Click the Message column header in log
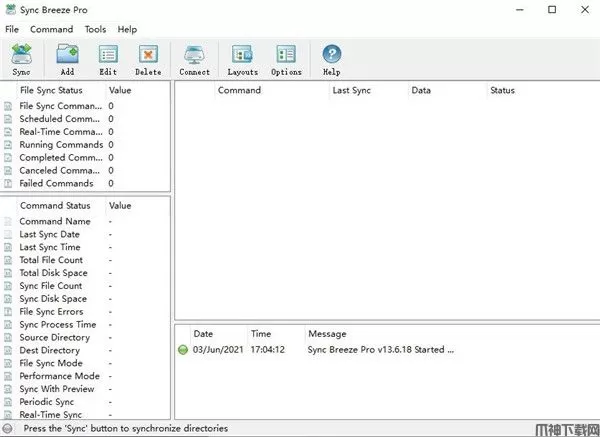600x437 pixels. 327,334
